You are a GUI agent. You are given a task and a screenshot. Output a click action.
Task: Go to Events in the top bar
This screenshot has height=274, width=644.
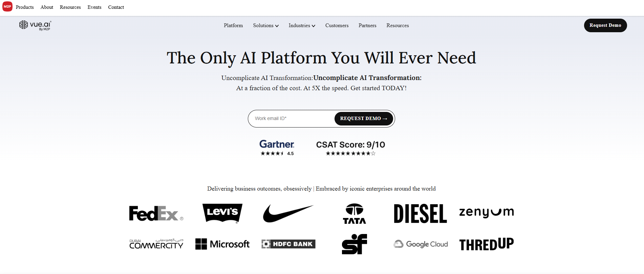click(x=94, y=7)
